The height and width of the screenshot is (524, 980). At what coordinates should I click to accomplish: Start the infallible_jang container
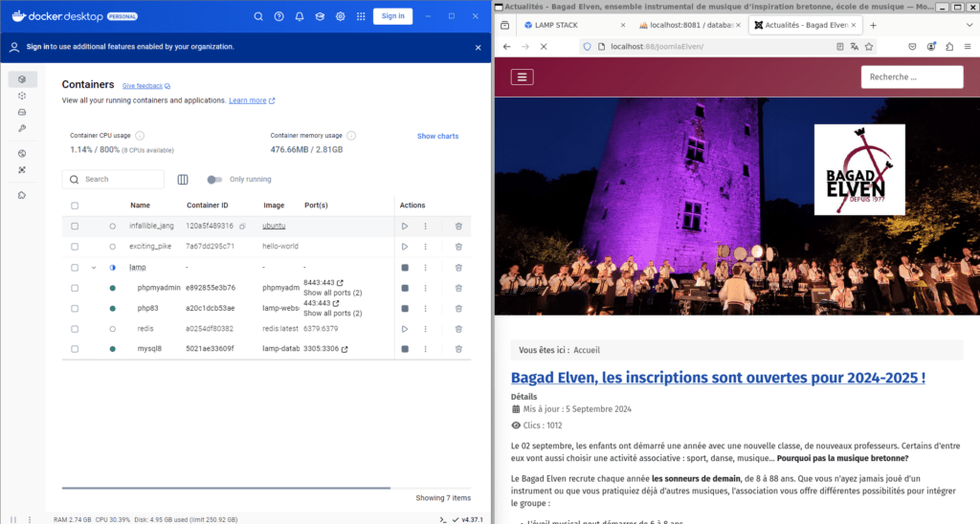(405, 226)
